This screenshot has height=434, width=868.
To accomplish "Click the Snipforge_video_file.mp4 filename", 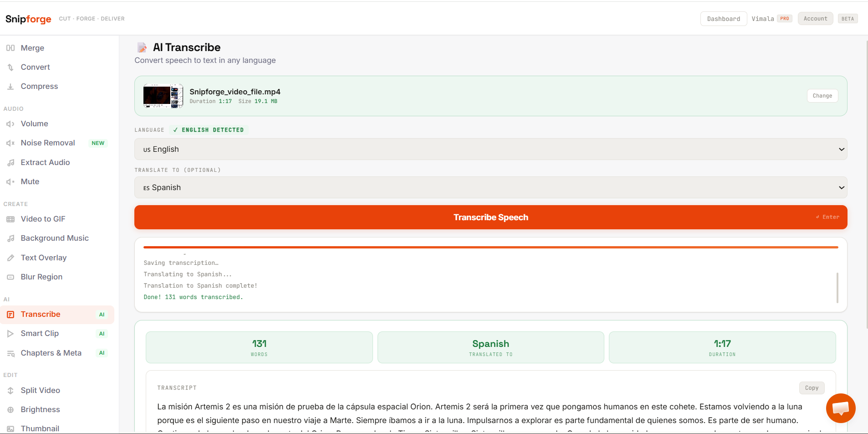I will pos(235,92).
